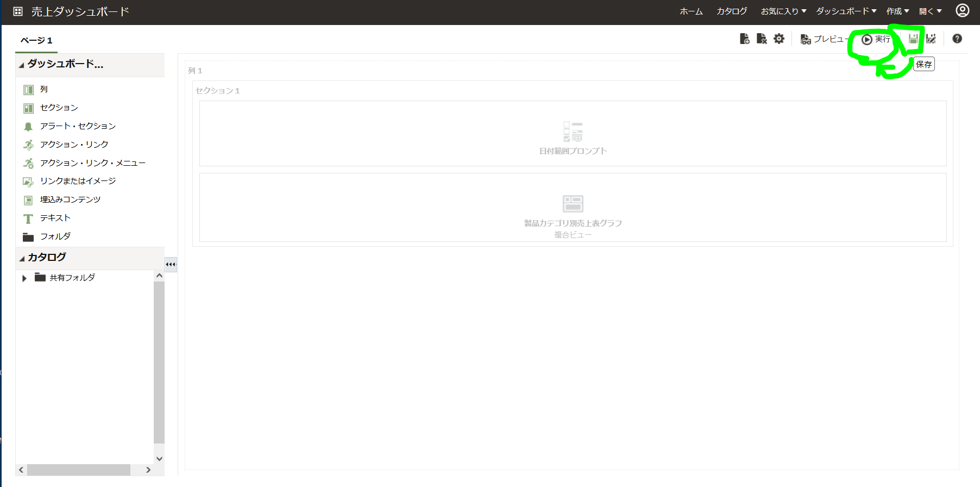This screenshot has width=980, height=487.
Task: Open the お気に入り dropdown menu
Action: tap(783, 11)
